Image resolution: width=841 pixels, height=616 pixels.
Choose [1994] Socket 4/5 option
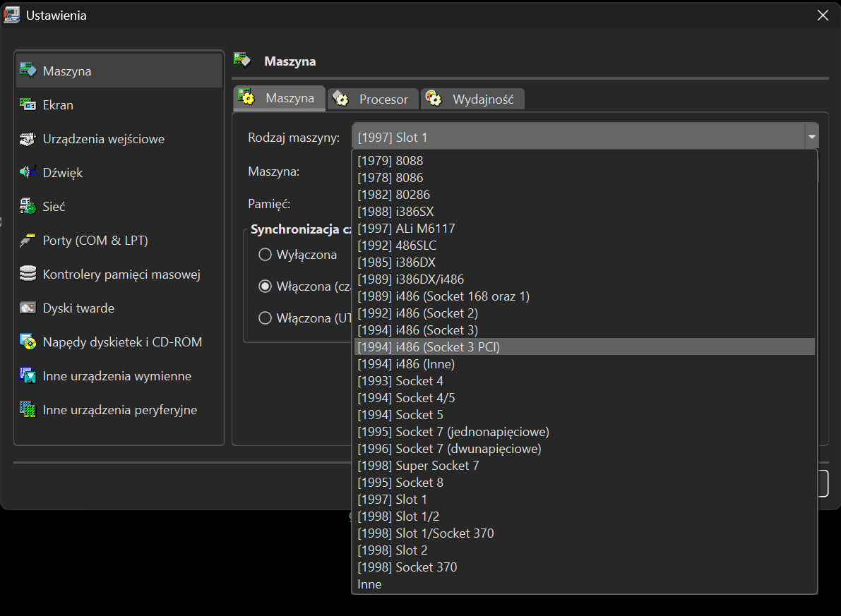tap(585, 398)
